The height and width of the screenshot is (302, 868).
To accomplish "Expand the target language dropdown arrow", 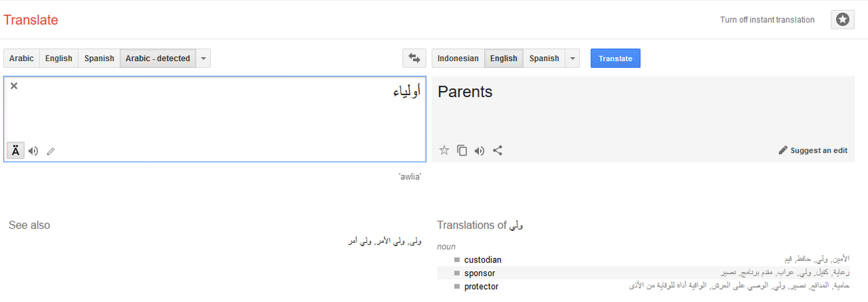I will pyautogui.click(x=573, y=58).
